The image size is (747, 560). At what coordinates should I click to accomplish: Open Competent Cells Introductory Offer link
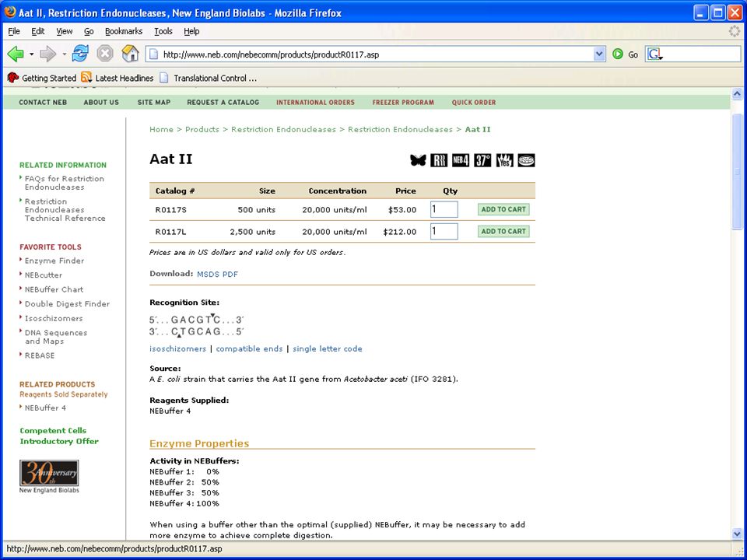(x=59, y=436)
